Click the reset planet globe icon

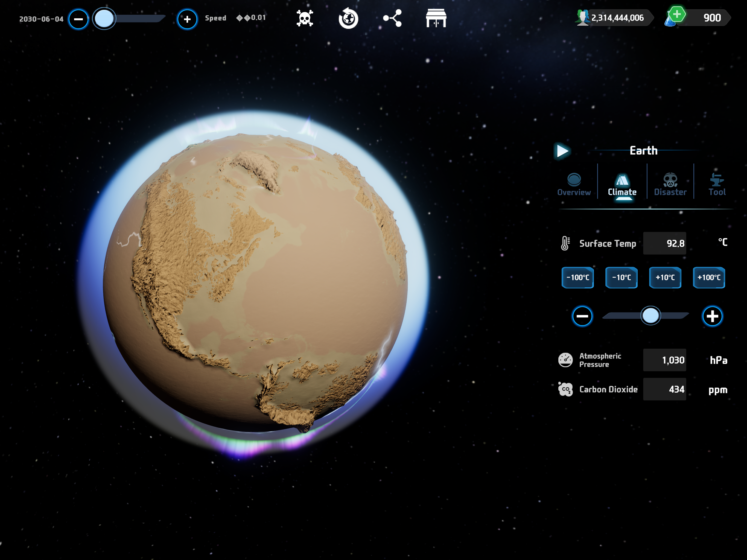click(x=348, y=19)
